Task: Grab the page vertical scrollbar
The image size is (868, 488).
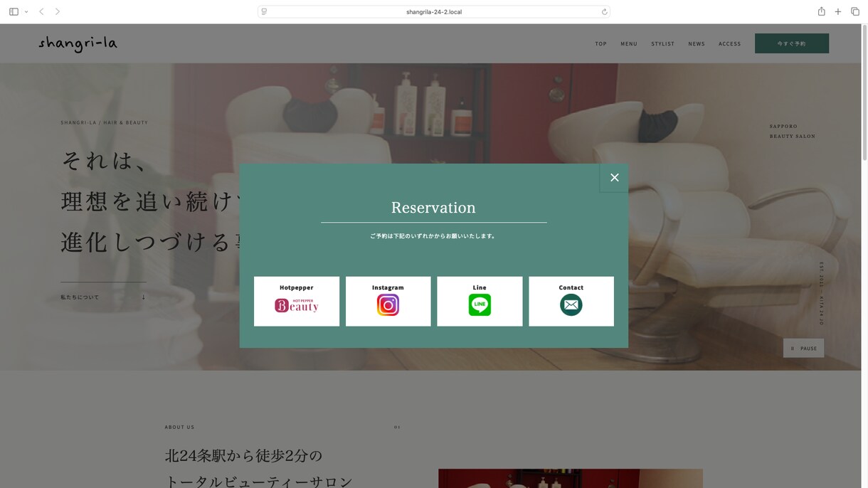Action: point(864,94)
